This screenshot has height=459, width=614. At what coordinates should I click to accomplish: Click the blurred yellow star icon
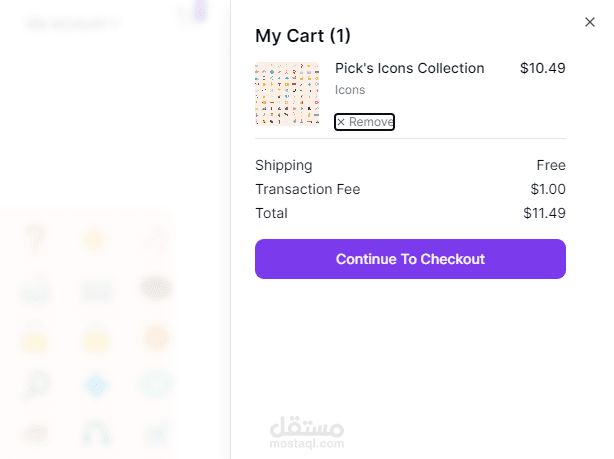[x=95, y=238]
